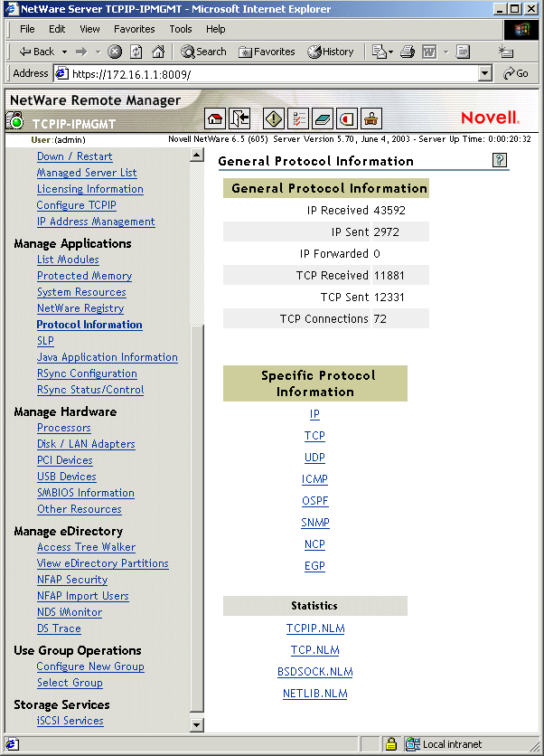Image resolution: width=544 pixels, height=756 pixels.
Task: Click the orange stamp icon in header
Action: click(371, 118)
